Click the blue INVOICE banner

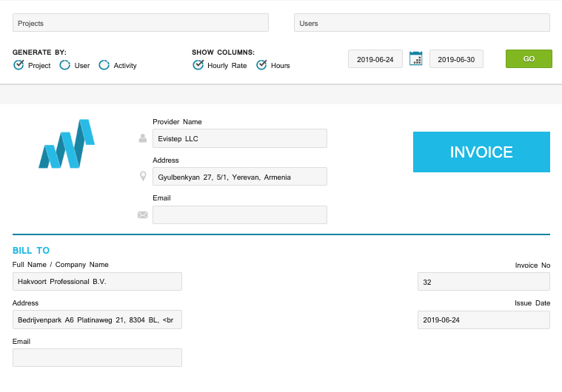(481, 152)
